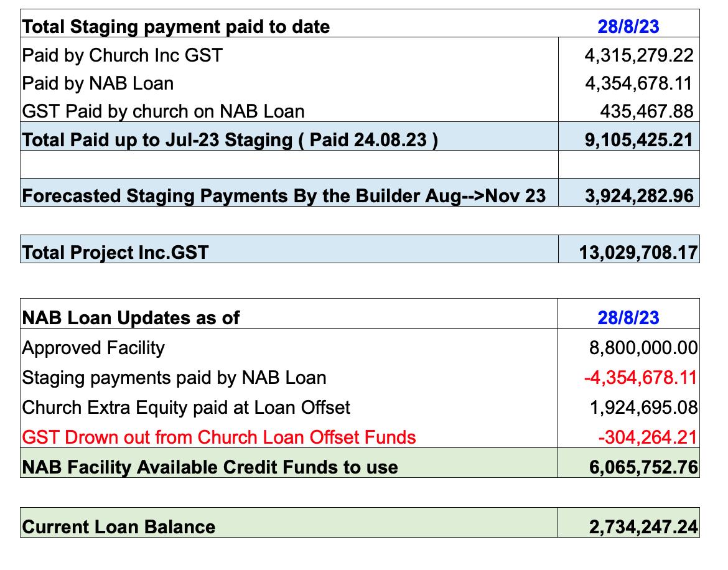Select the Total Project Inc.GST label
This screenshot has width=728, height=570.
[115, 253]
